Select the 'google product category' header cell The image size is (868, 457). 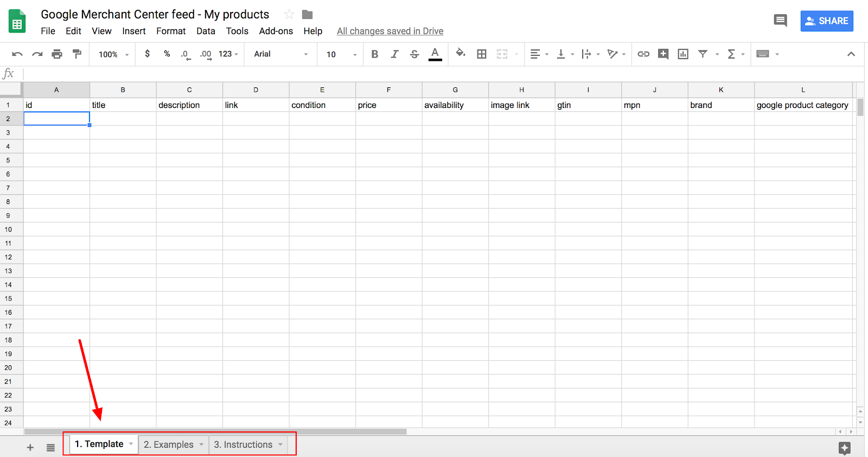tap(803, 105)
